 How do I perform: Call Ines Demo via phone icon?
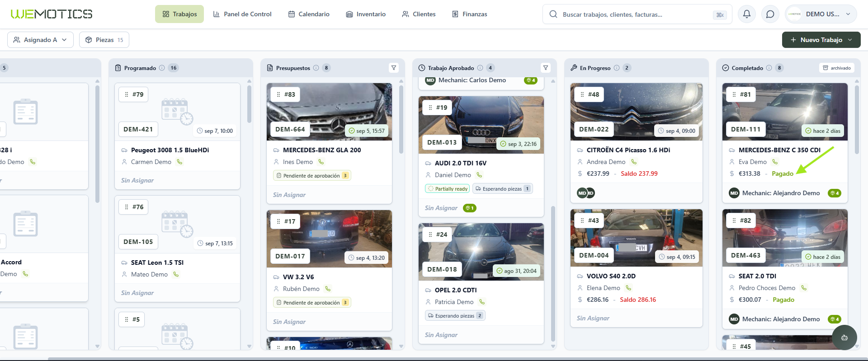pos(321,162)
